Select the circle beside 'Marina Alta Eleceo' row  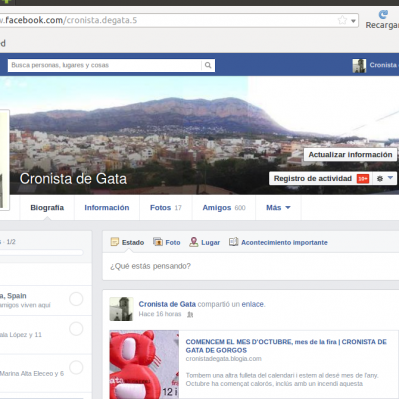click(x=76, y=367)
